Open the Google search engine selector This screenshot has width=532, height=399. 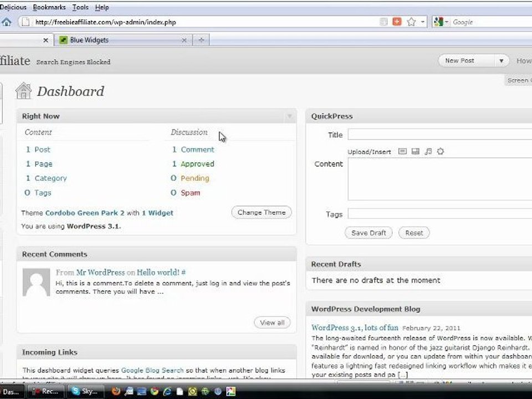(441, 22)
